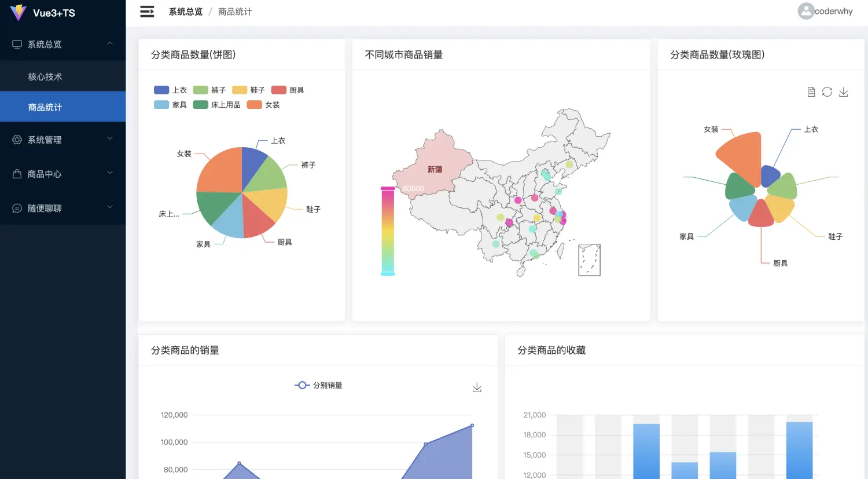This screenshot has height=479, width=868.
Task: Click '120,000' axis label on line chart
Action: tap(174, 415)
